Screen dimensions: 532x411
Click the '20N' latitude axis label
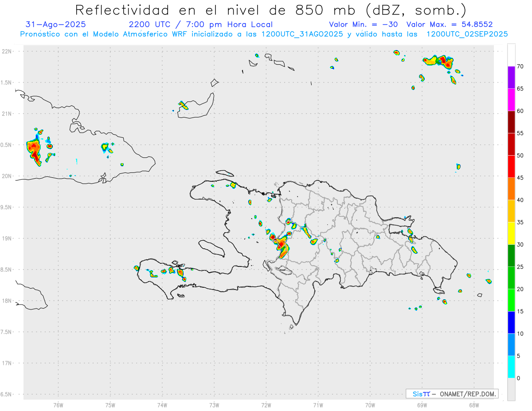(7, 176)
